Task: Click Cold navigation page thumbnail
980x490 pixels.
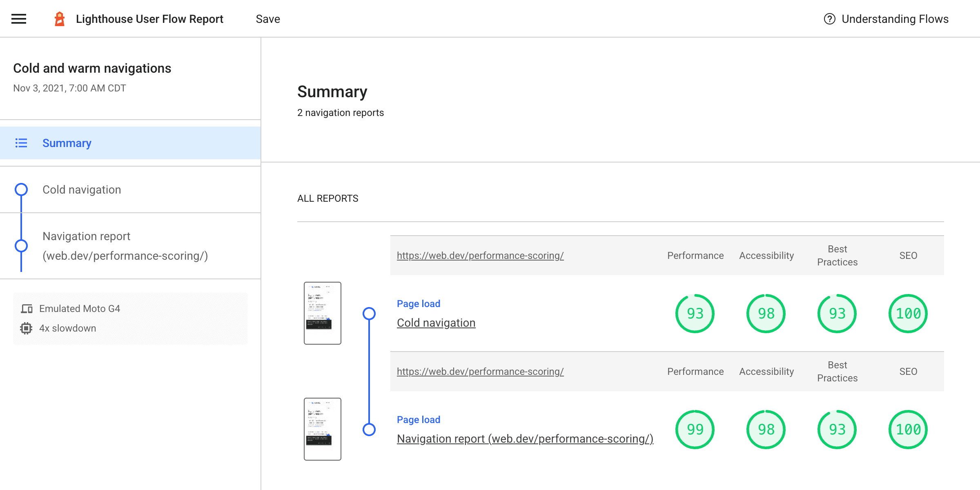Action: (x=323, y=313)
